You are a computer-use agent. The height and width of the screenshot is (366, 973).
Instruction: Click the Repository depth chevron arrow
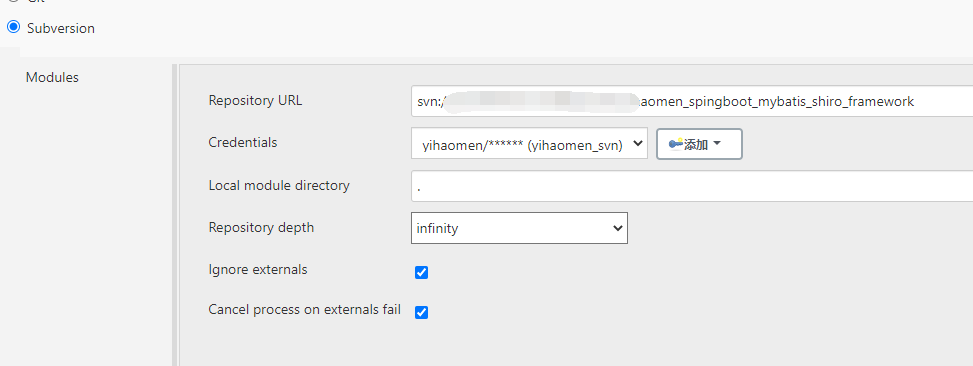click(x=617, y=228)
